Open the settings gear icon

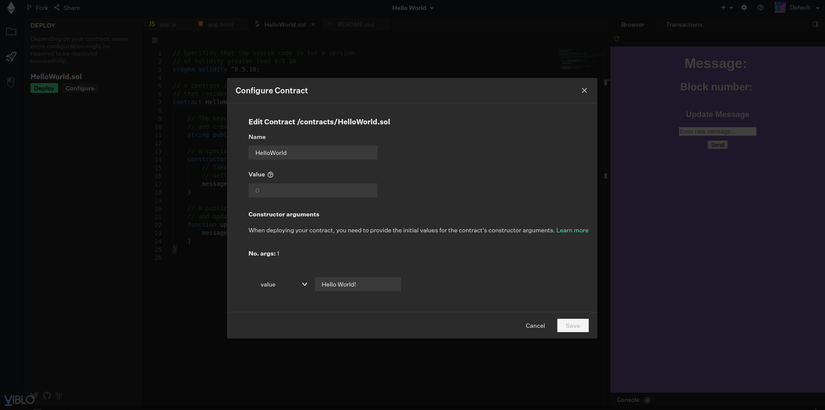tap(744, 8)
